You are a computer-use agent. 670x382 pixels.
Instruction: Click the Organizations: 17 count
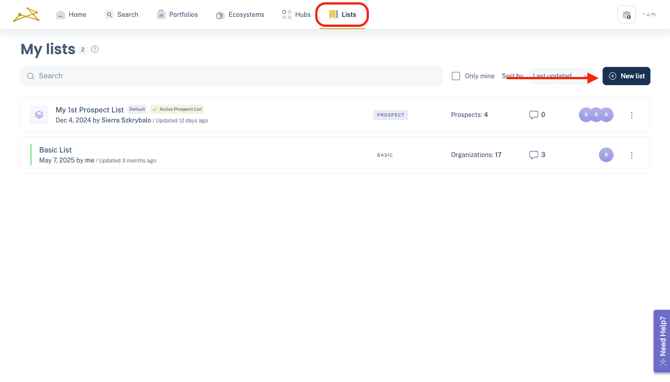pos(476,155)
